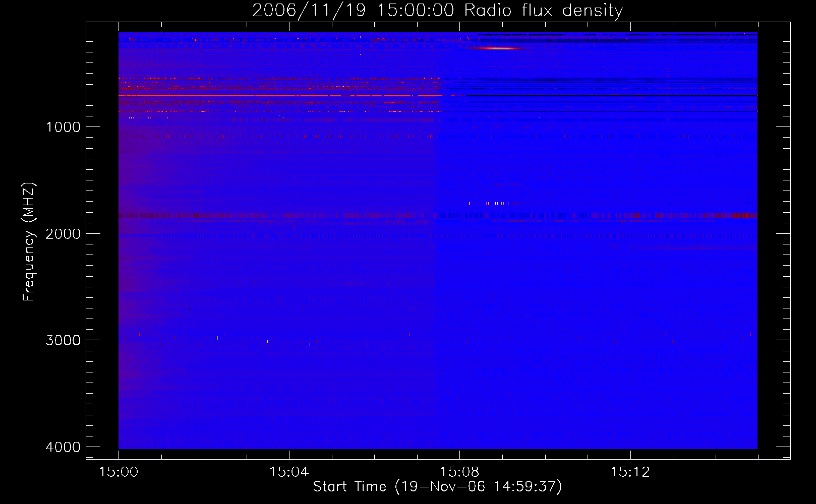Select the 'Frequency (MHZ)' y-axis label
This screenshot has width=816, height=504.
coord(29,242)
